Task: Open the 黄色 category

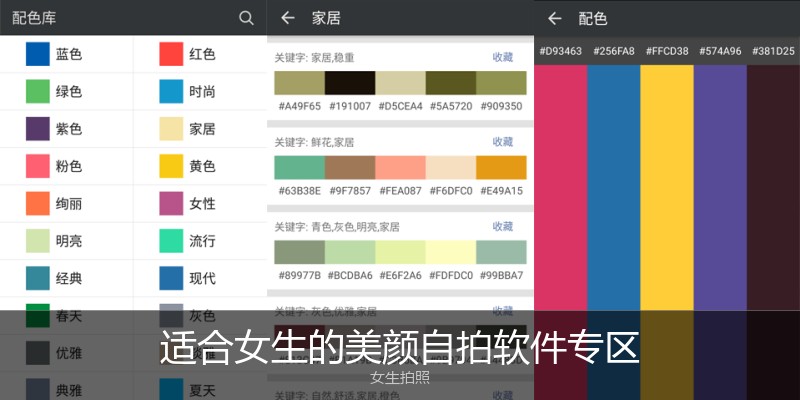Action: click(x=200, y=166)
